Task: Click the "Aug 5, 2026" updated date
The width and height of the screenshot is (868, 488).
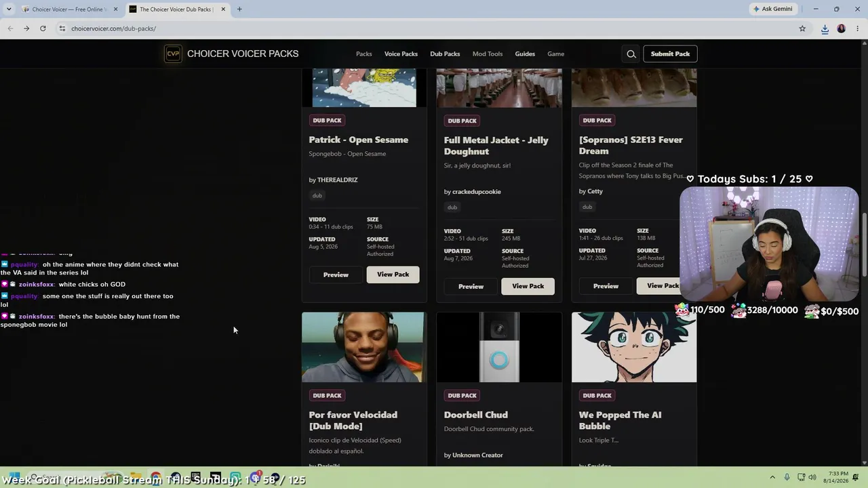Action: [x=323, y=247]
